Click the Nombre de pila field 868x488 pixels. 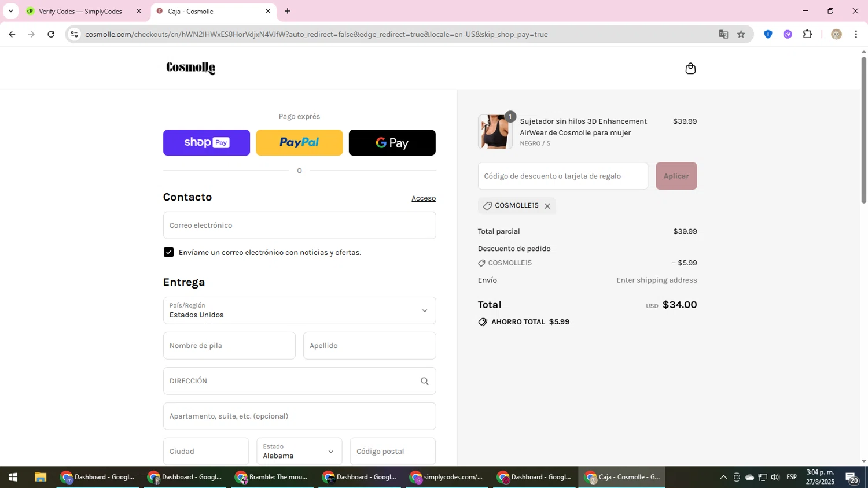pos(229,346)
